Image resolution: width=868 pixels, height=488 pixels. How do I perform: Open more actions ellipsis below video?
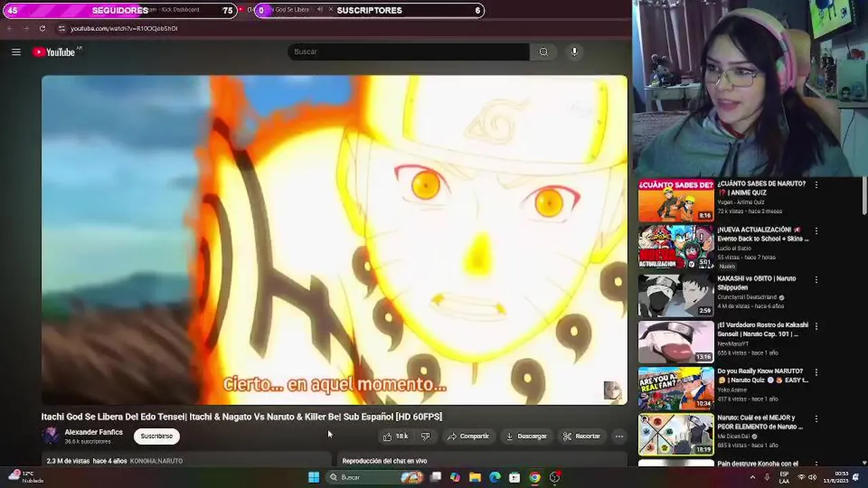(x=619, y=436)
